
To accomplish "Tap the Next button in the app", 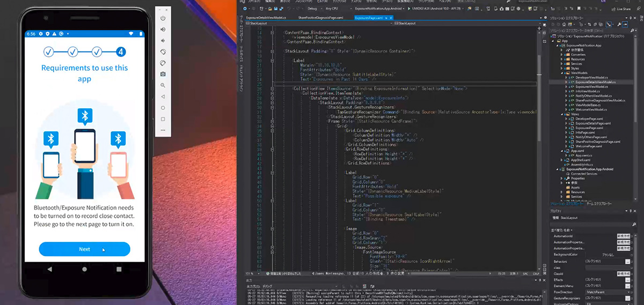I will pos(84,249).
